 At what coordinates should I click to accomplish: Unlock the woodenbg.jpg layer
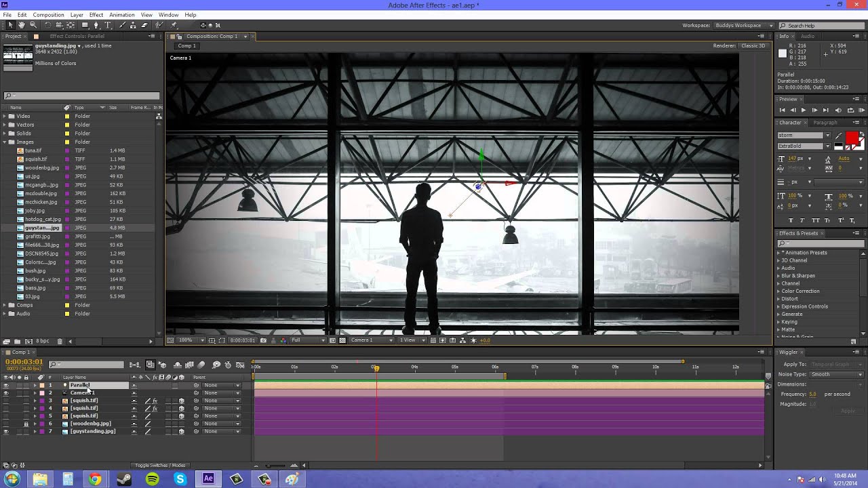26,424
